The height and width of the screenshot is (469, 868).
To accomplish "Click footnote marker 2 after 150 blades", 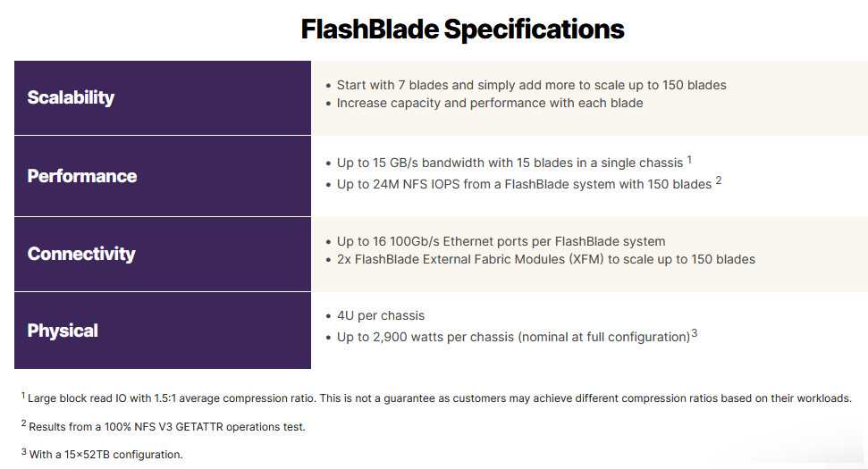I will (x=719, y=180).
